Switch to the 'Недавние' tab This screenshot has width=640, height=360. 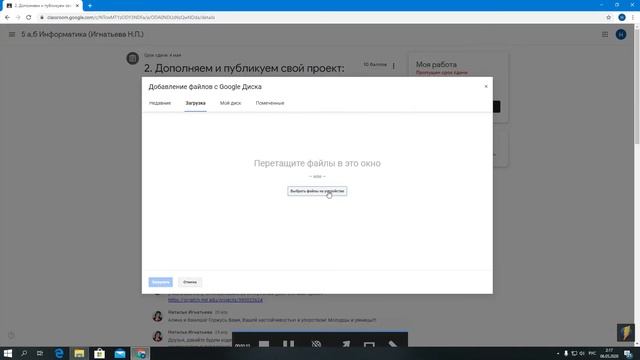click(x=160, y=103)
